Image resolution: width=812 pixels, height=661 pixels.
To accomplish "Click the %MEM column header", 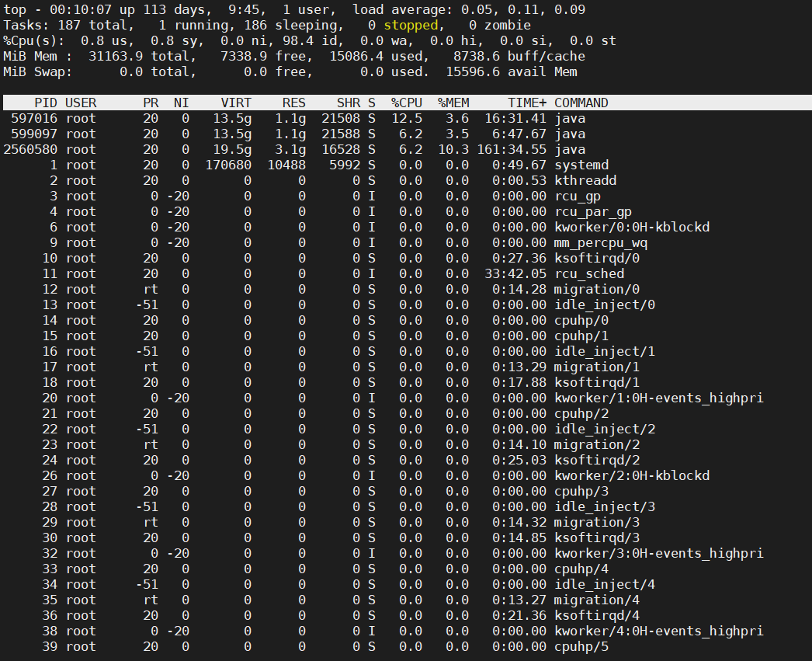I will coord(453,103).
